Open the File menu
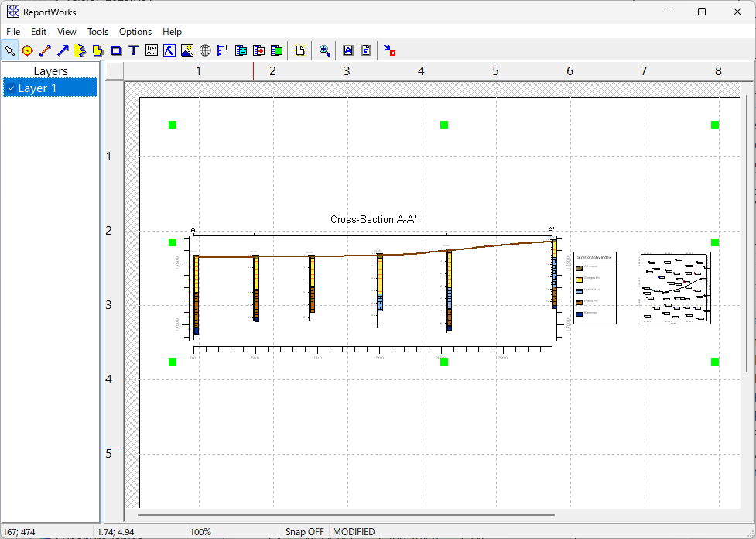 tap(13, 32)
